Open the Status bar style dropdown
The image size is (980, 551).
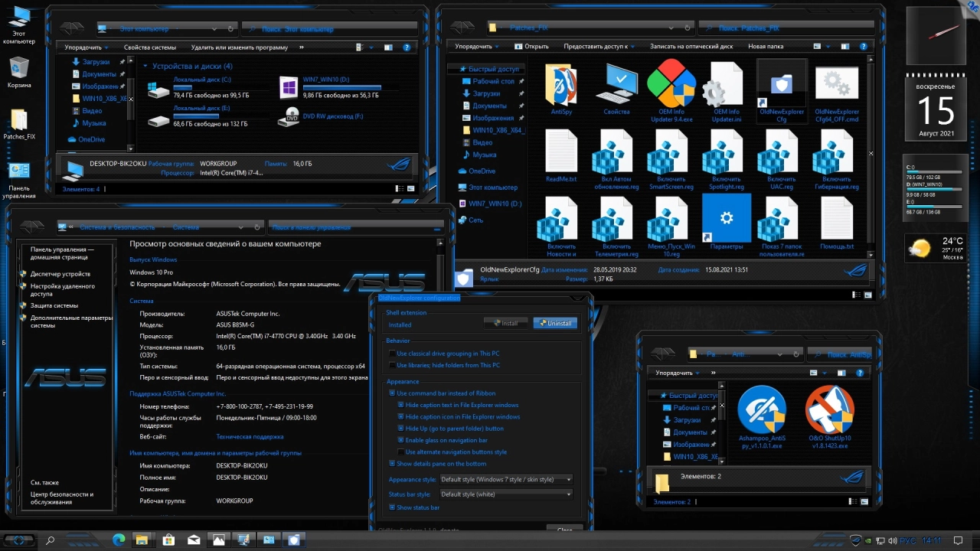click(x=506, y=494)
